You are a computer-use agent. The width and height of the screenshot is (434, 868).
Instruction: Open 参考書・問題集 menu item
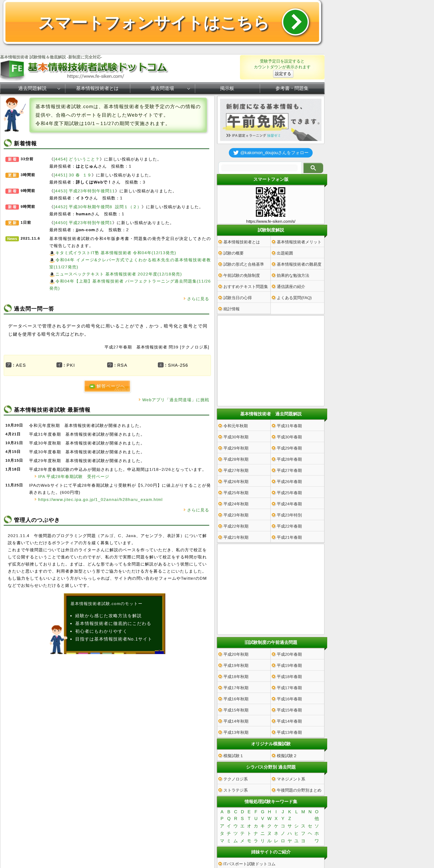point(292,88)
